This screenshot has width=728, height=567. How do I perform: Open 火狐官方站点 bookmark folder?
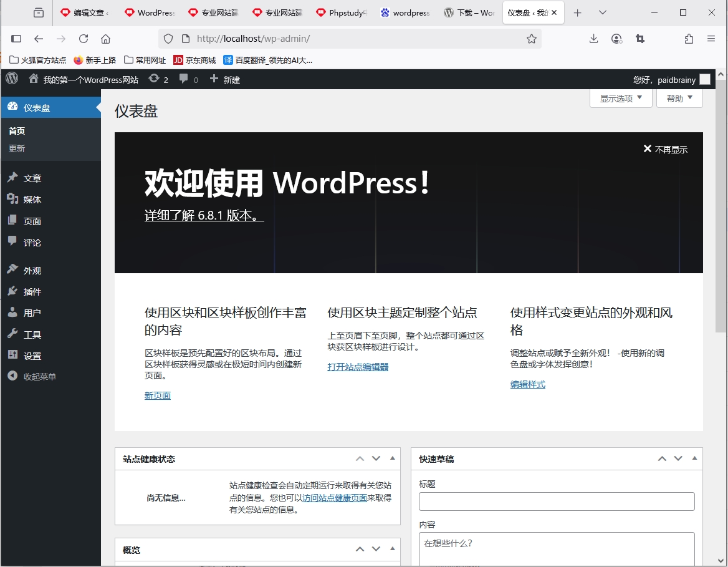pyautogui.click(x=37, y=60)
